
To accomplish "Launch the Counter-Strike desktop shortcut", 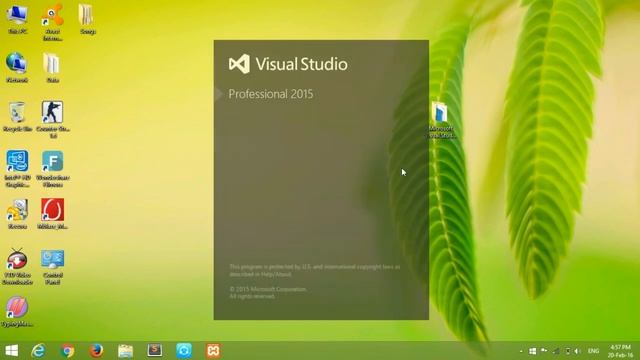I will point(52,120).
